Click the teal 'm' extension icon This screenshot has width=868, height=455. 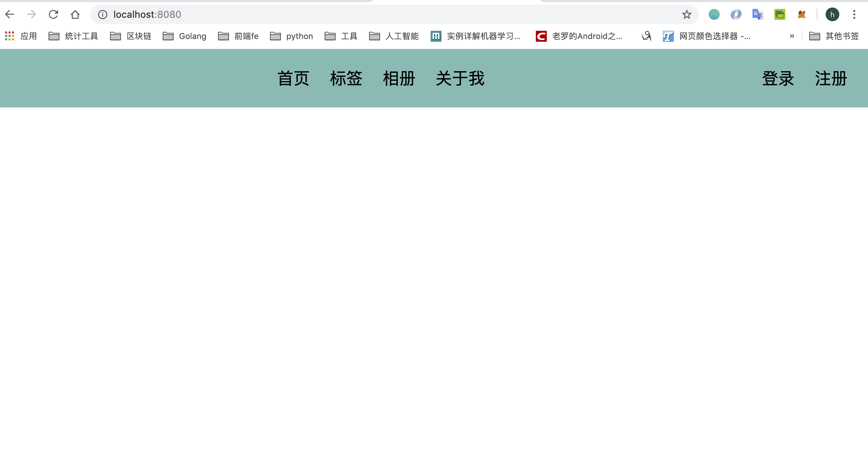pyautogui.click(x=714, y=14)
